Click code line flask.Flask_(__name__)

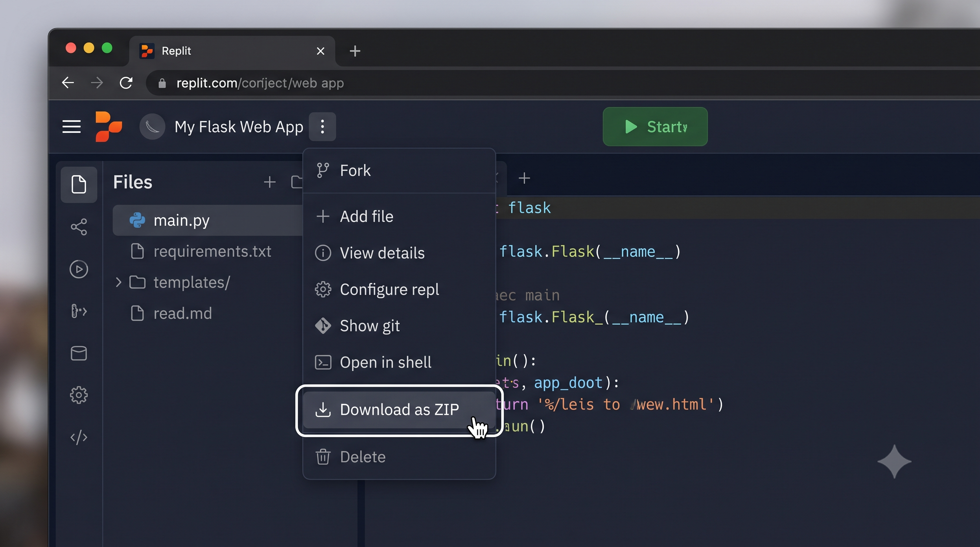point(594,317)
